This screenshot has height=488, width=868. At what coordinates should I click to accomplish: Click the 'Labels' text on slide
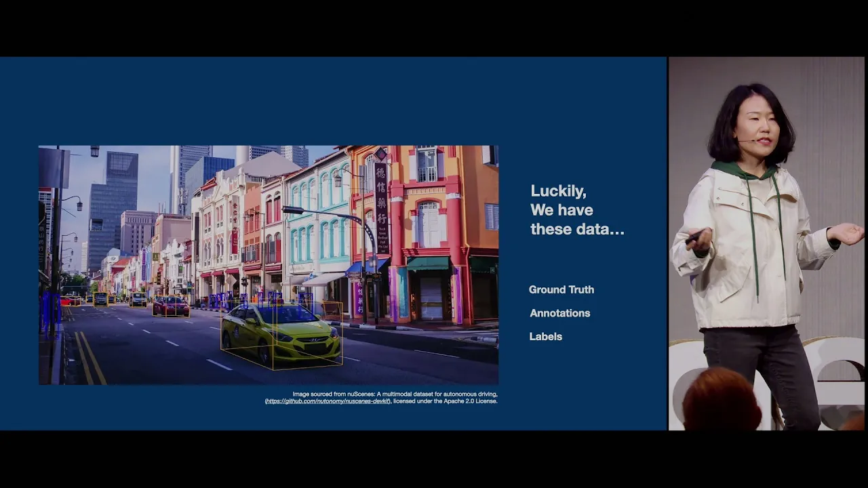545,336
